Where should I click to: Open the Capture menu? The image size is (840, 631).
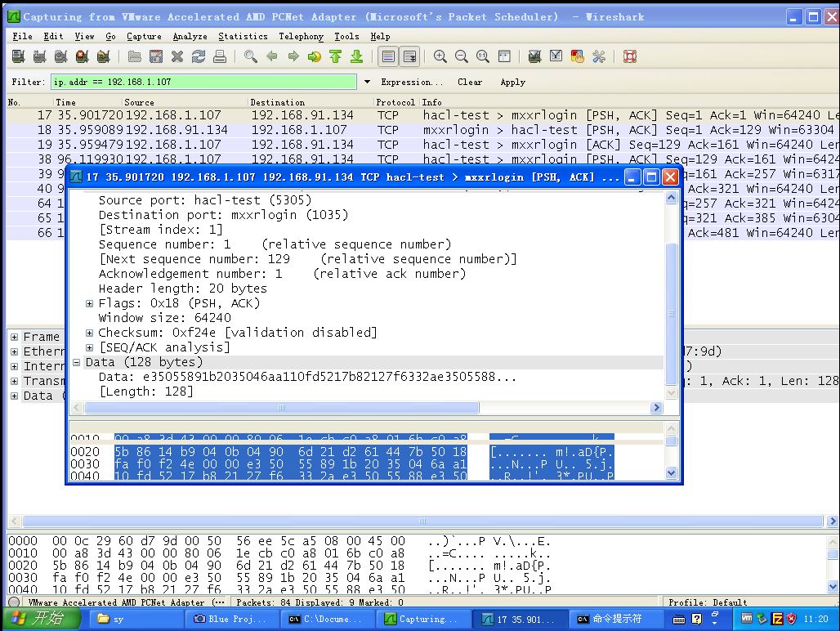click(x=144, y=37)
